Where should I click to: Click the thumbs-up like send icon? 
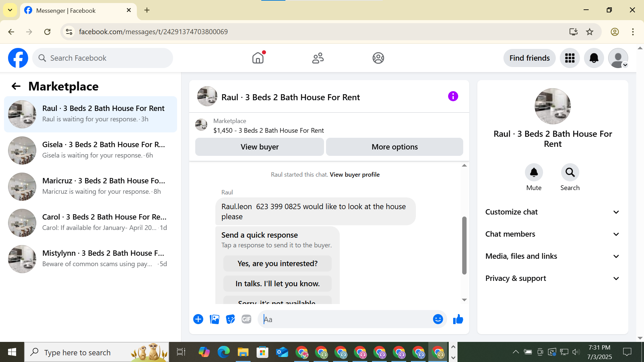[x=458, y=319]
